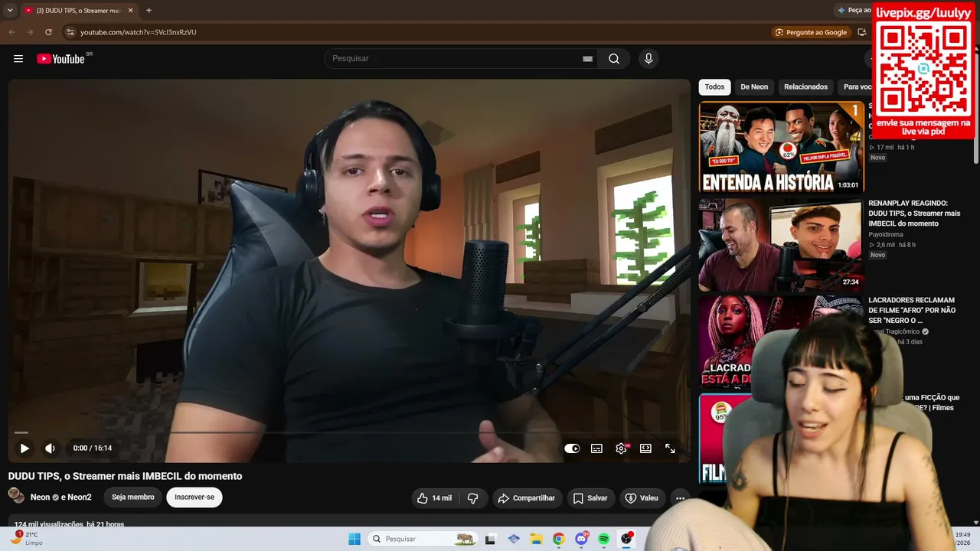Open the LACRADORES RECLAMAM video title
Screen dimensions: 980x551
912,310
